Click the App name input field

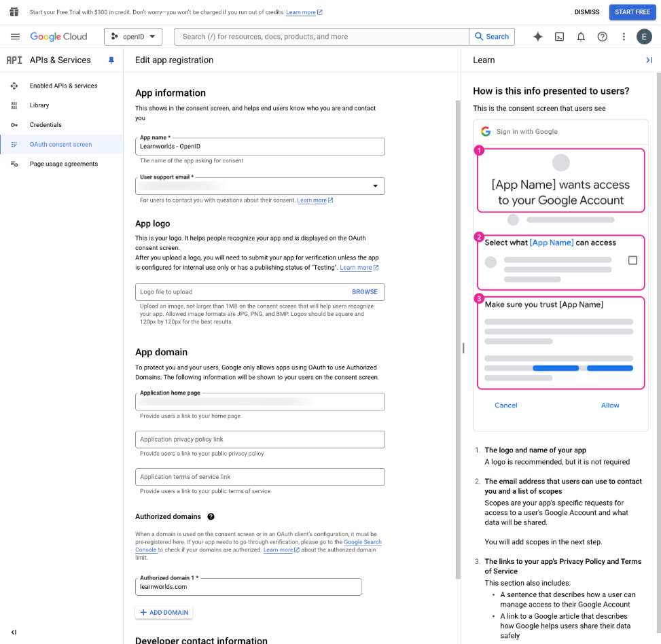point(260,147)
